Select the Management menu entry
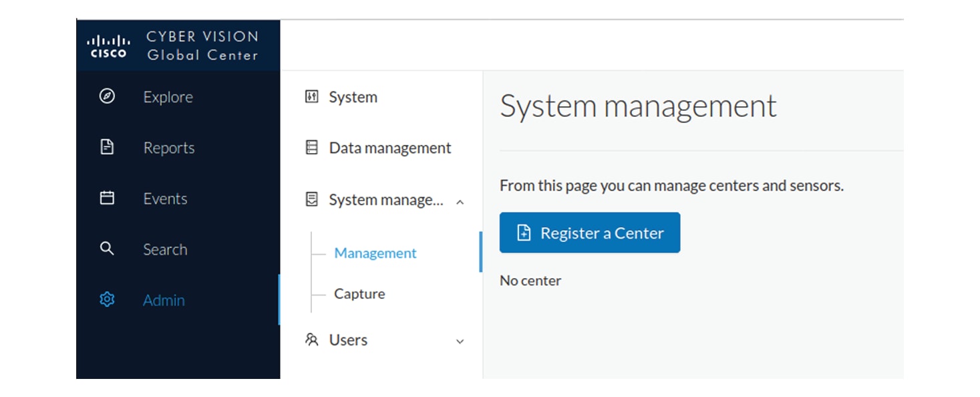980x397 pixels. (x=375, y=253)
